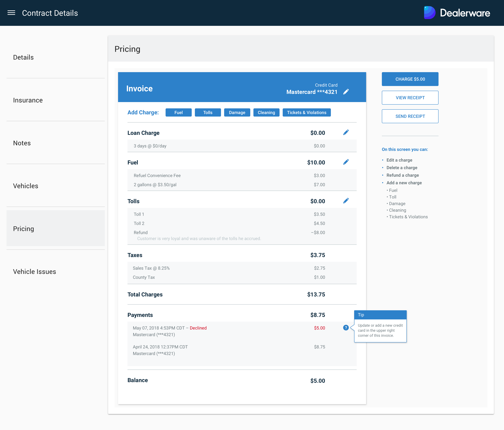Open the Notes section
Screen dimensions: 504x430
22,143
